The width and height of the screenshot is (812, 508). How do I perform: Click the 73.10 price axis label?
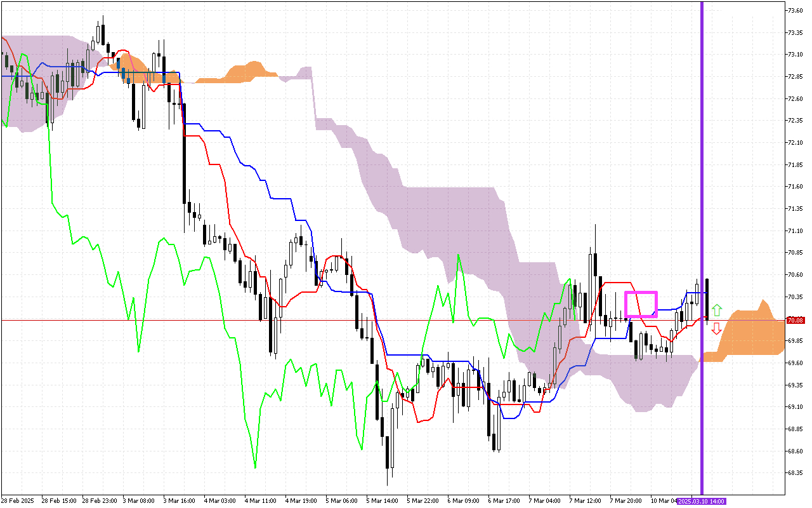(x=796, y=55)
